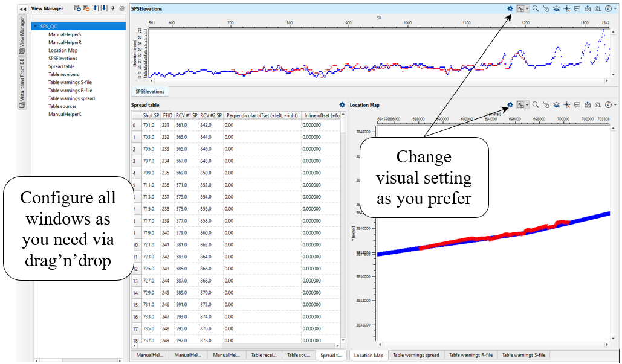Click the zoom magnifier in SPSElevations toolbar
The width and height of the screenshot is (622, 364).
pyautogui.click(x=535, y=9)
